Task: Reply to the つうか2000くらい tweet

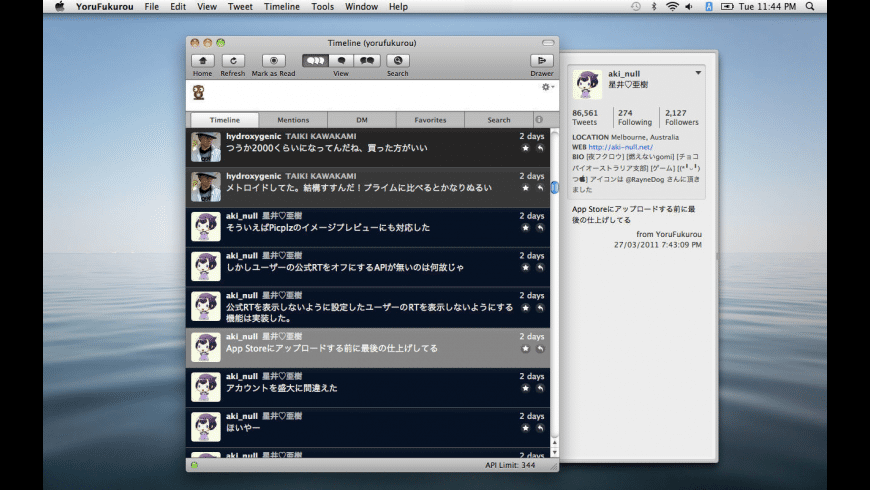Action: tap(540, 148)
